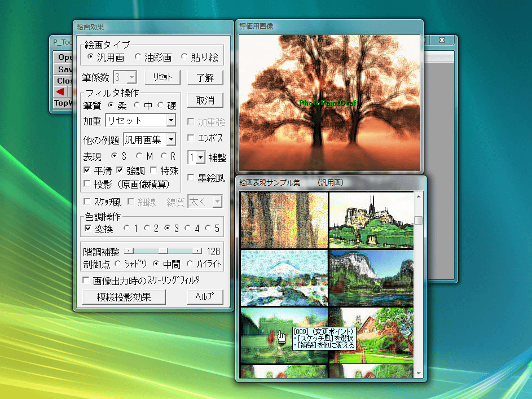Click the red left arrow icon in P_Tool

pos(60,91)
